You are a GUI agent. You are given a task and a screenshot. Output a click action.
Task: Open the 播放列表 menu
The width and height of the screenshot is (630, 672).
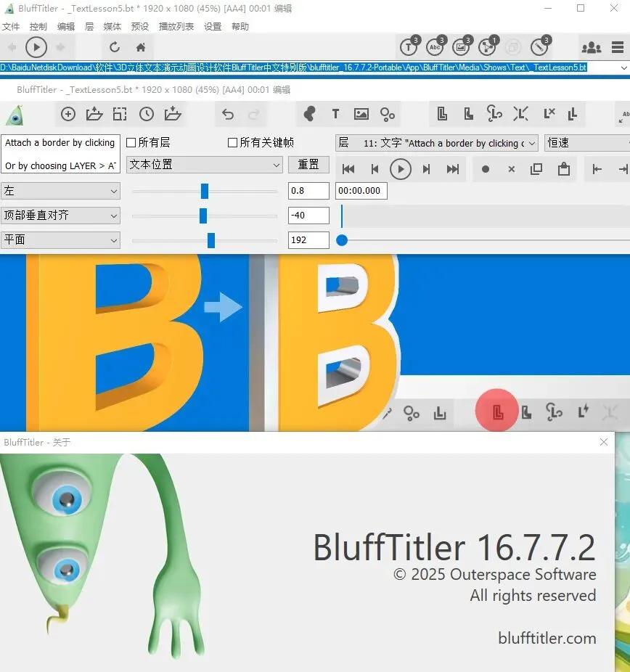176,27
